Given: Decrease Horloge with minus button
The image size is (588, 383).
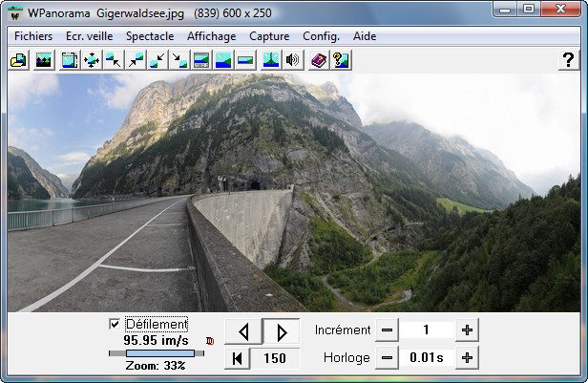Looking at the screenshot, I should (387, 358).
